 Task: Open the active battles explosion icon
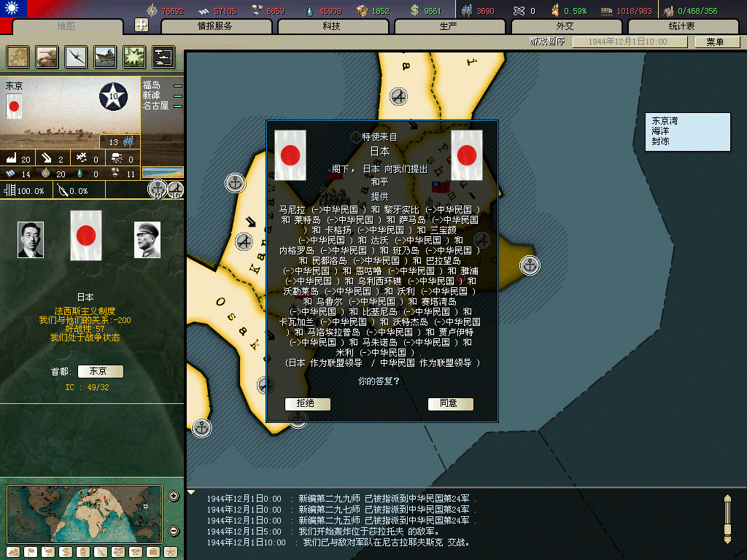point(134,57)
